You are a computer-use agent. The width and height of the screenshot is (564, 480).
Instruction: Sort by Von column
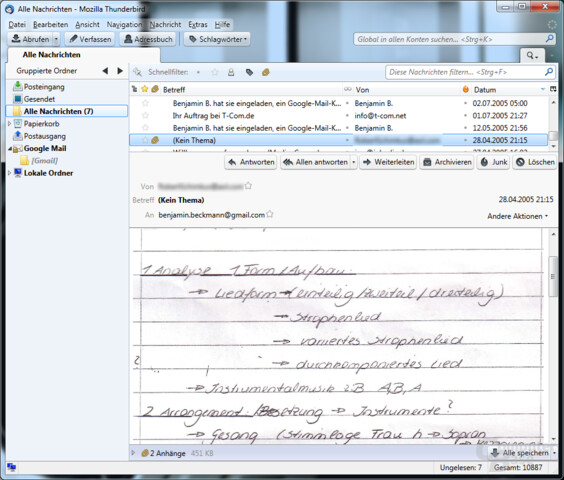point(406,90)
